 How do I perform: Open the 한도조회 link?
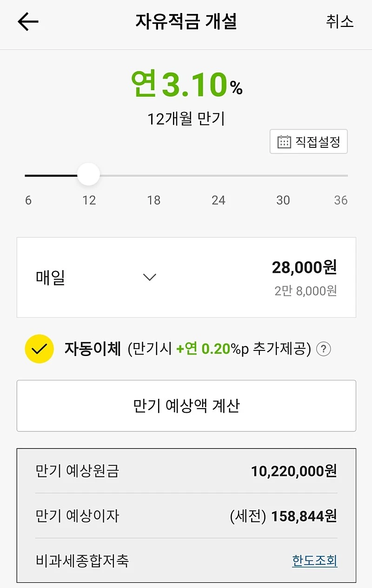(315, 561)
